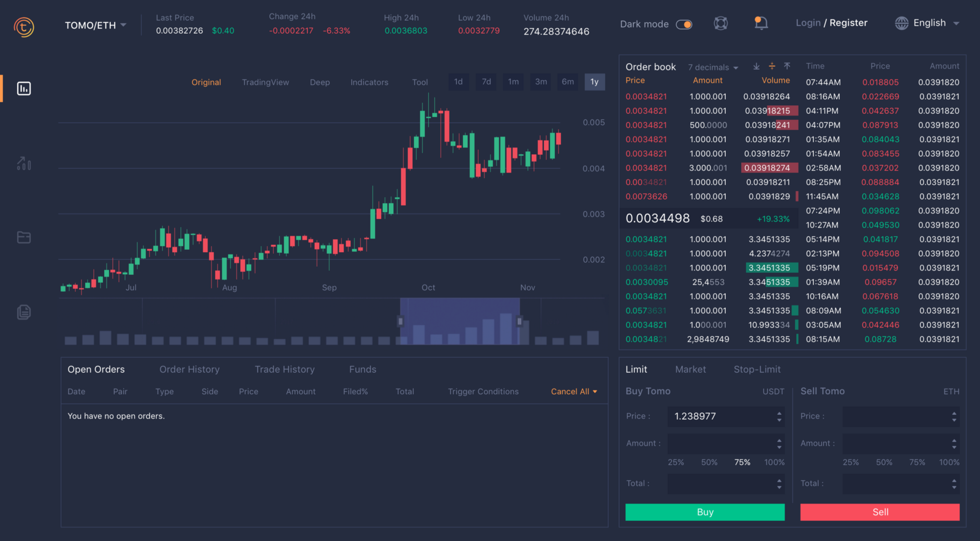The height and width of the screenshot is (541, 980).
Task: Toggle the Dark mode switch
Action: [x=684, y=24]
